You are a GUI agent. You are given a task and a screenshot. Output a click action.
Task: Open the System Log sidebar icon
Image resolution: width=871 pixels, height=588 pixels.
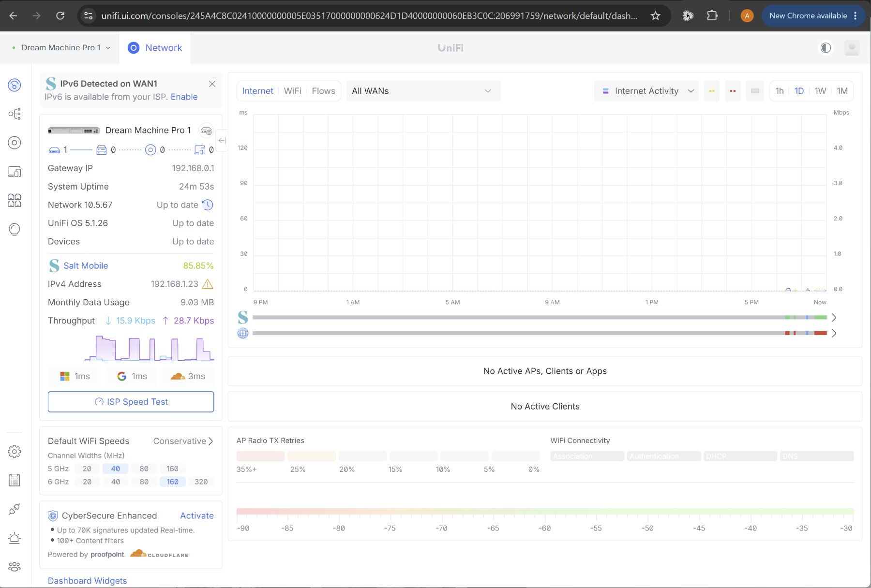(x=15, y=480)
